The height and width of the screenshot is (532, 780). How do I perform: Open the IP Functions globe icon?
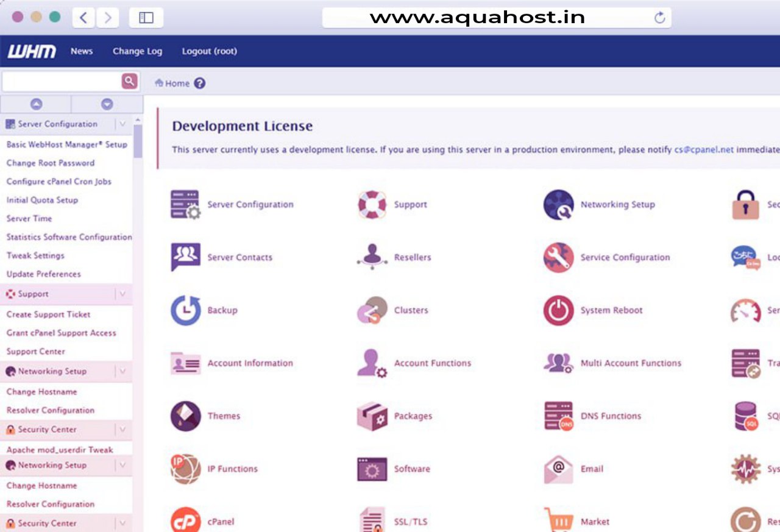(x=185, y=469)
